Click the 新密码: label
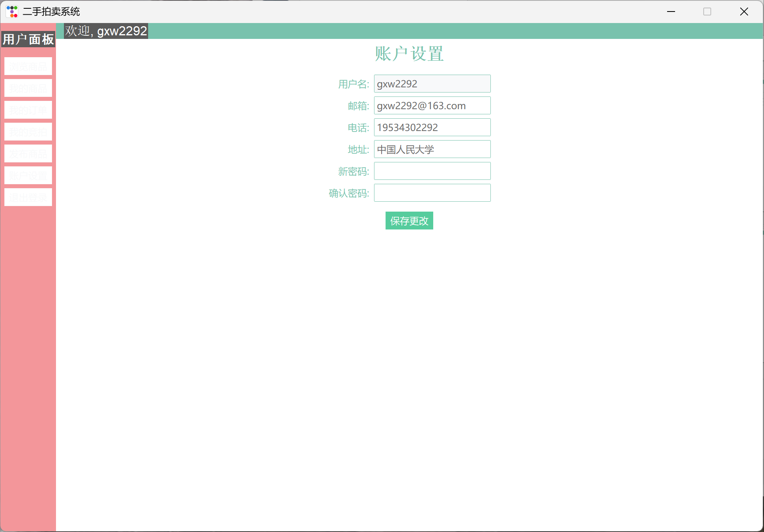764x532 pixels. point(353,172)
